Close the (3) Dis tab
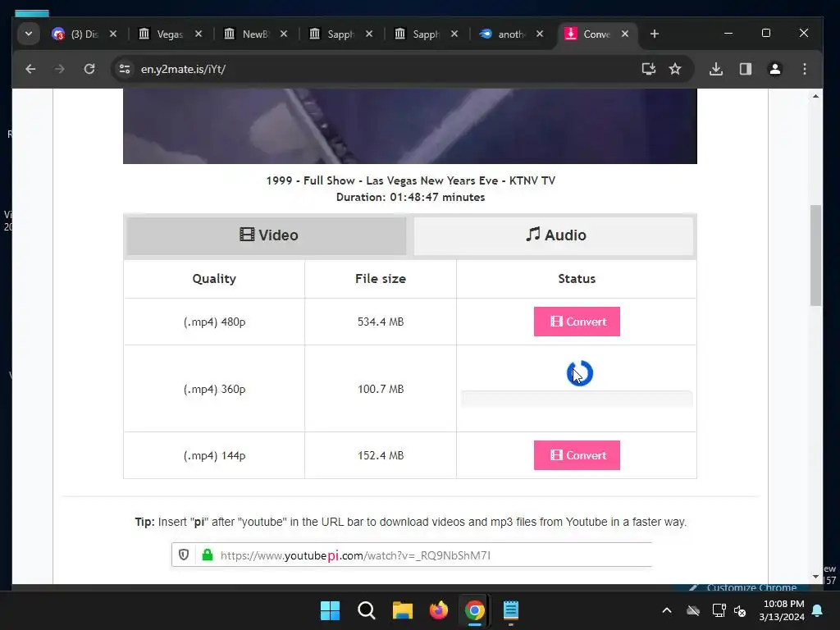 coord(113,34)
